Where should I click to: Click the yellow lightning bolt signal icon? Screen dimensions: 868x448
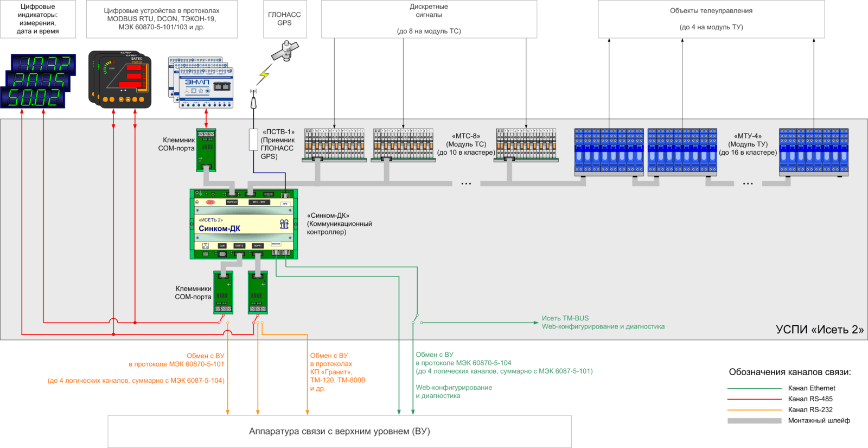[264, 74]
